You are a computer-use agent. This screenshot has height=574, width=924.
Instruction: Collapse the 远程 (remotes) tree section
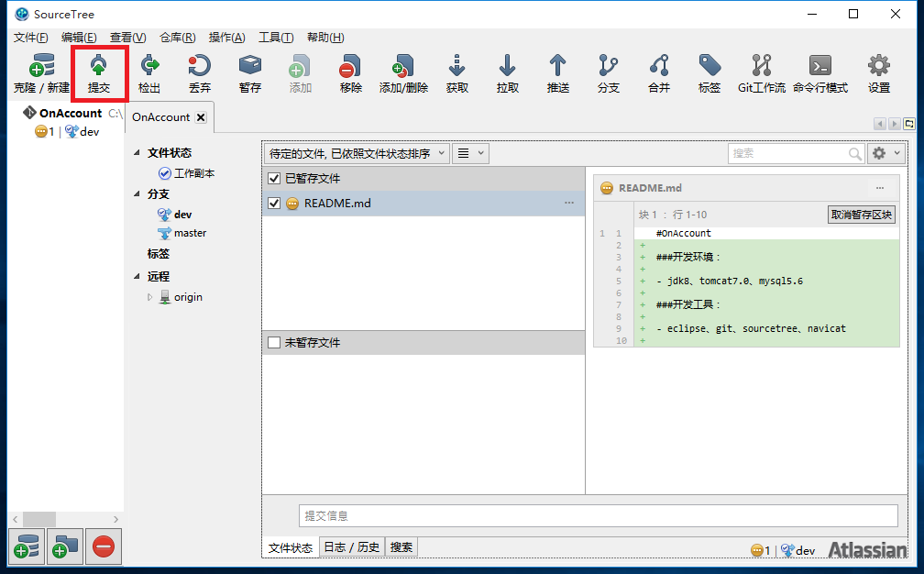137,276
